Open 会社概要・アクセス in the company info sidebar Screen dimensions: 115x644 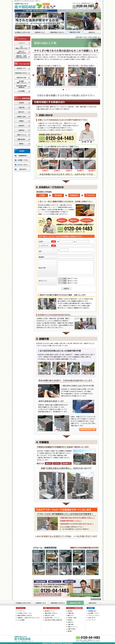click(x=22, y=160)
